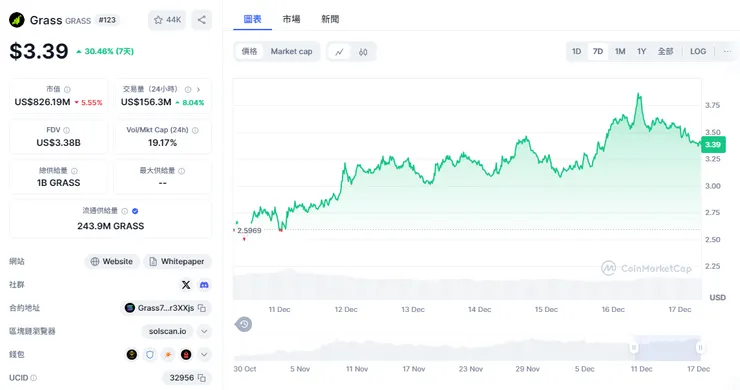
Task: Open the Whitepaper link
Action: [177, 262]
